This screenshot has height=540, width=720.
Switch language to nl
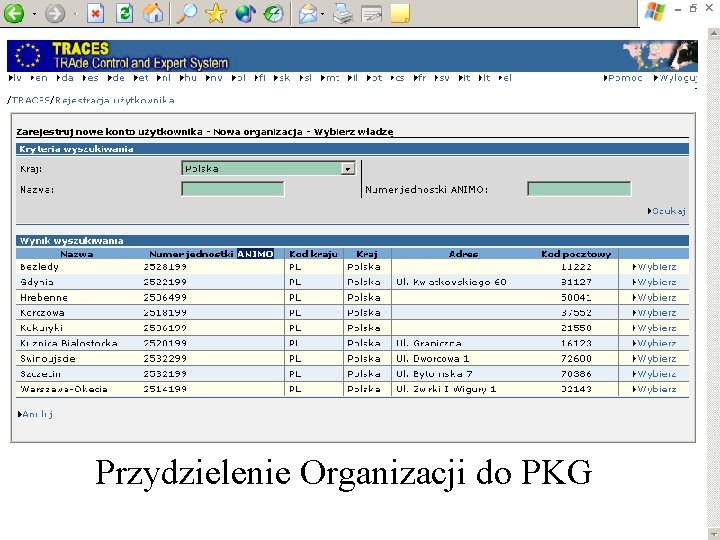163,78
